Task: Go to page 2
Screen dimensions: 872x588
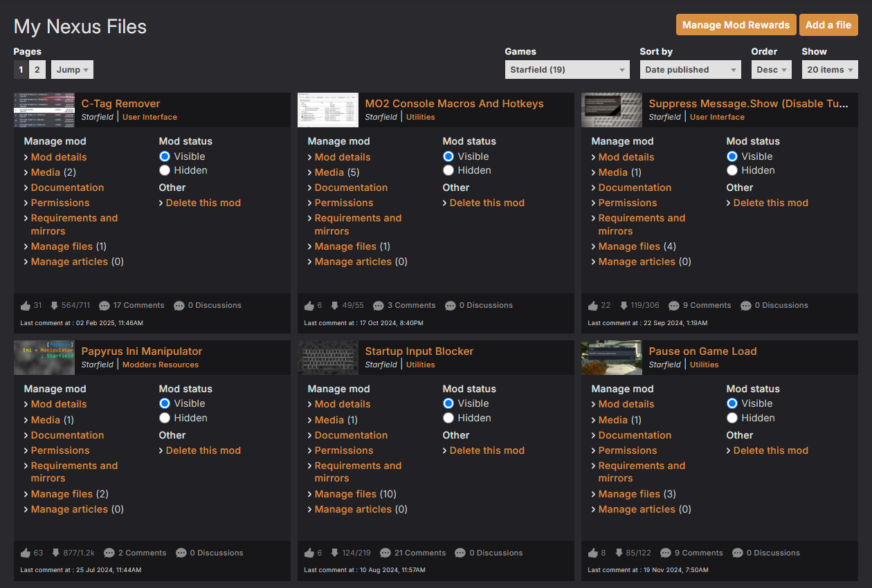Action: (37, 70)
